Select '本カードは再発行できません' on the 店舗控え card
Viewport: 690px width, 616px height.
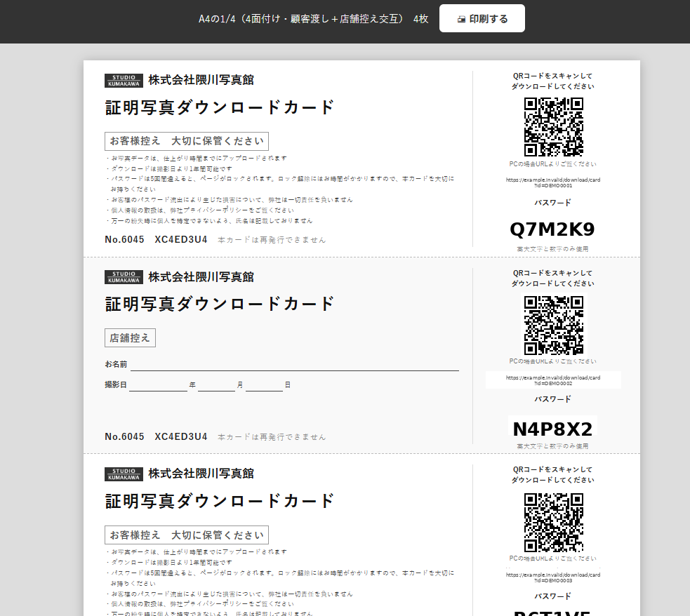(272, 437)
